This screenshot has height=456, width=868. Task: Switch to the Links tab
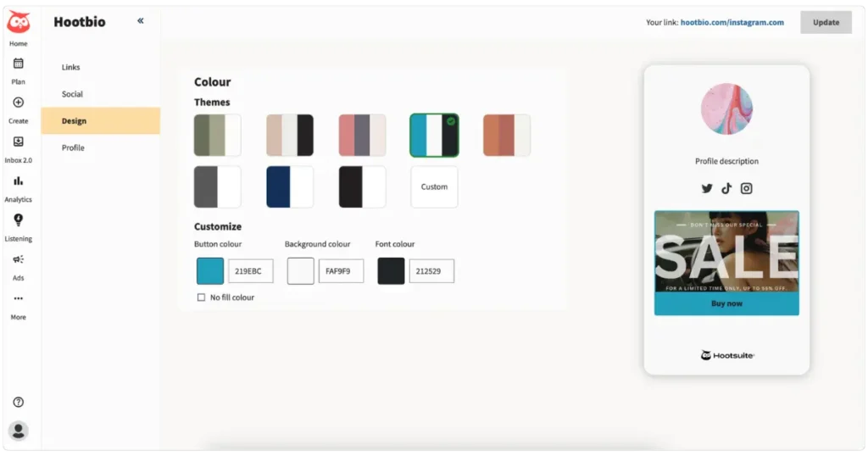(71, 67)
